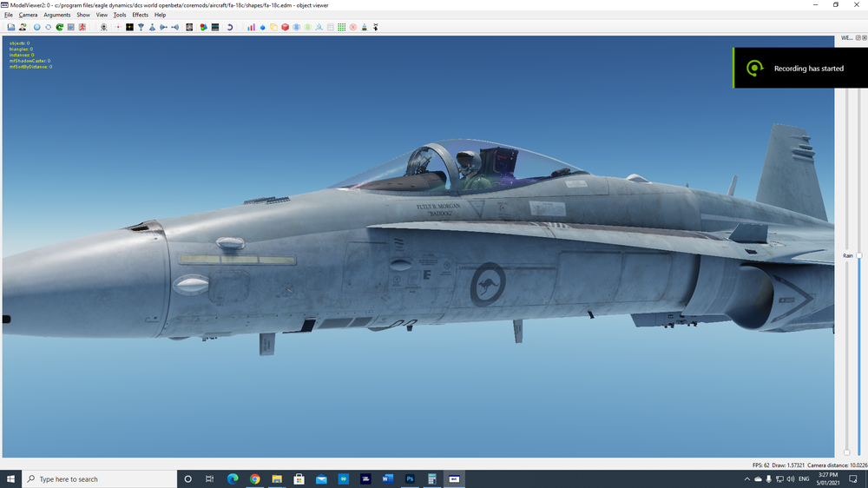Viewport: 868px width, 488px height.
Task: Click the blue upward cone light icon
Action: (x=152, y=27)
